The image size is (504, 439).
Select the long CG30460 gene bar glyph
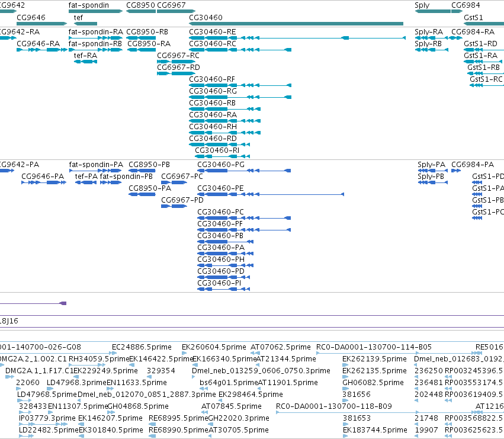click(296, 24)
